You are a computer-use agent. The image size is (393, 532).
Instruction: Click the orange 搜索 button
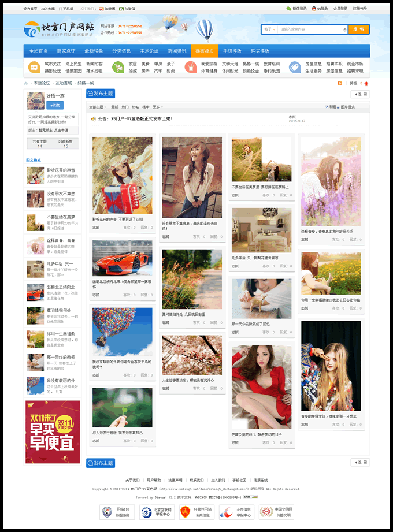click(x=359, y=29)
